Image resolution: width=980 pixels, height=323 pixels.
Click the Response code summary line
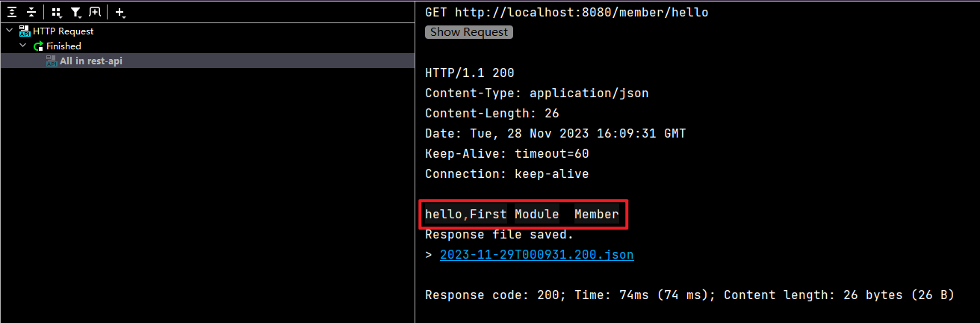[x=689, y=295]
